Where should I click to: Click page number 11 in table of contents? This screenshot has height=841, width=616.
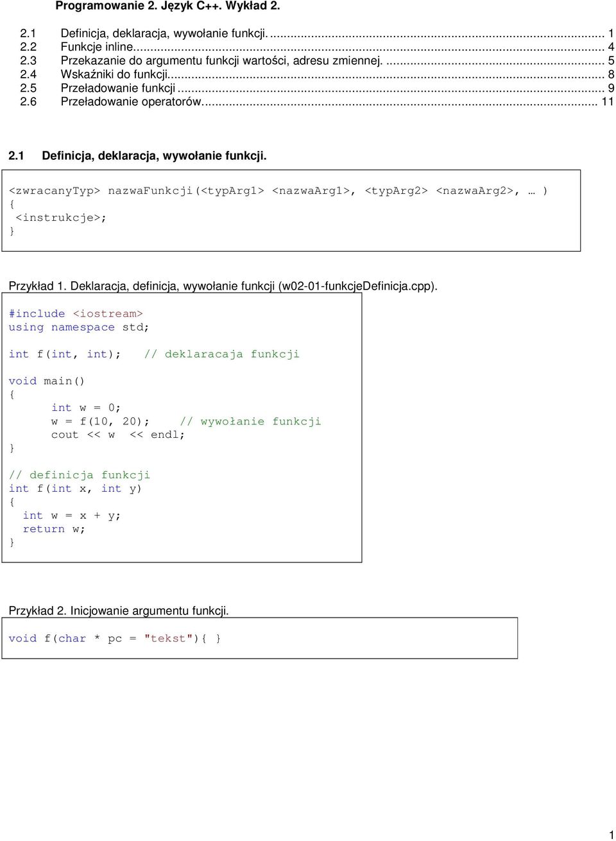pos(607,101)
